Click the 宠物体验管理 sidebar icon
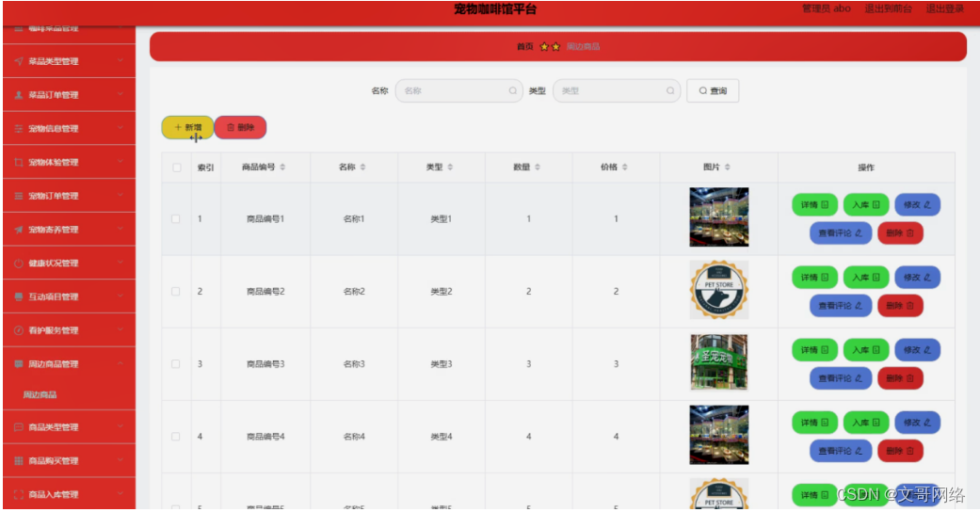 coord(19,163)
